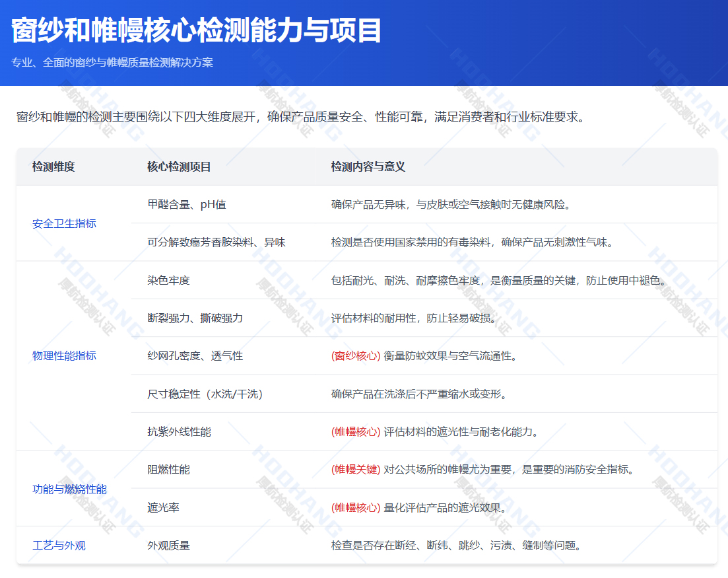
Task: Open the 功能与燃烧性能 category link
Action: tap(69, 489)
